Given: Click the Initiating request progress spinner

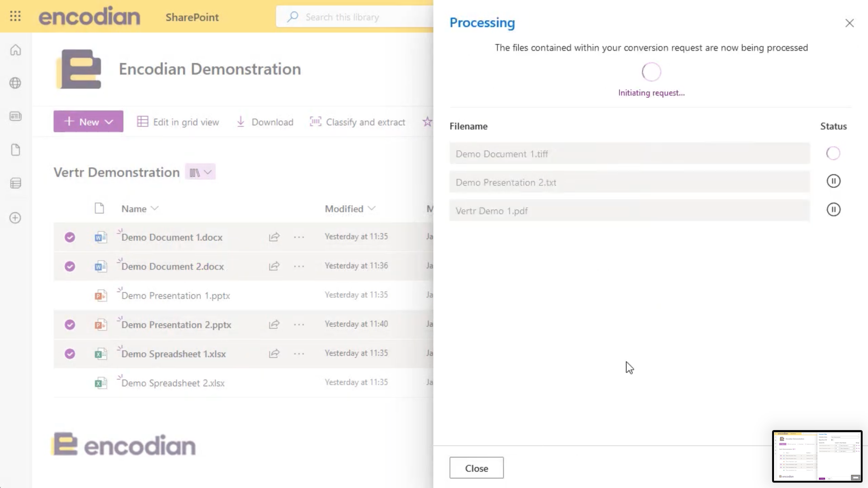Looking at the screenshot, I should pyautogui.click(x=651, y=72).
